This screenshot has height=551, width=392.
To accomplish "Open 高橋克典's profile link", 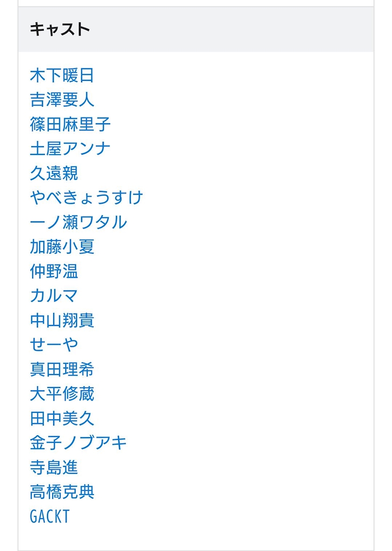I will [62, 492].
